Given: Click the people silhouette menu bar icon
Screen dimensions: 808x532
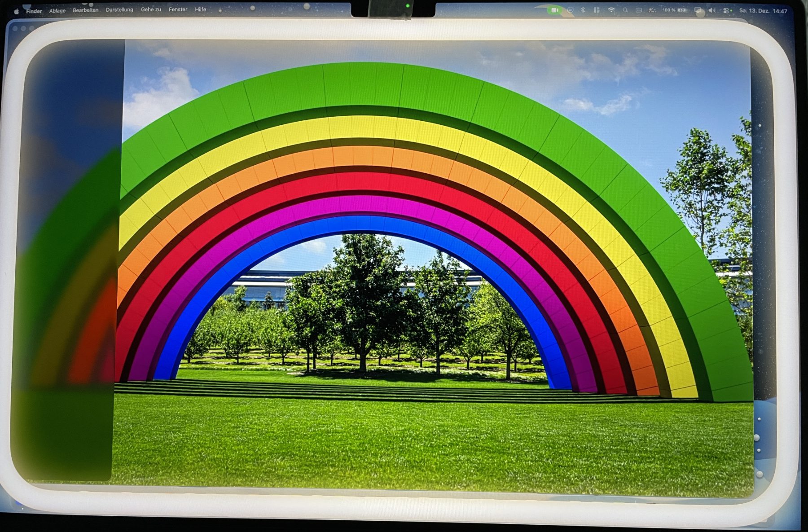Looking at the screenshot, I should (x=652, y=10).
